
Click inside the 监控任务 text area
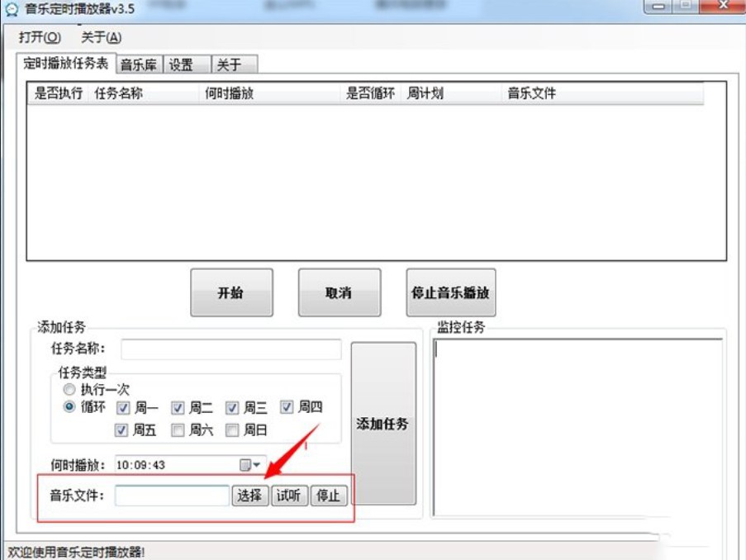pyautogui.click(x=578, y=427)
